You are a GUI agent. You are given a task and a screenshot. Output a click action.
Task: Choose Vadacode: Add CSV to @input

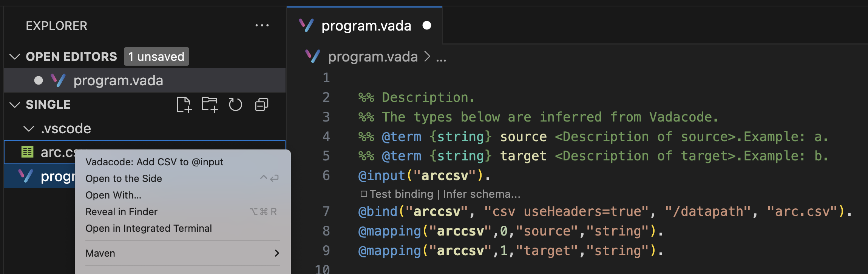(154, 162)
